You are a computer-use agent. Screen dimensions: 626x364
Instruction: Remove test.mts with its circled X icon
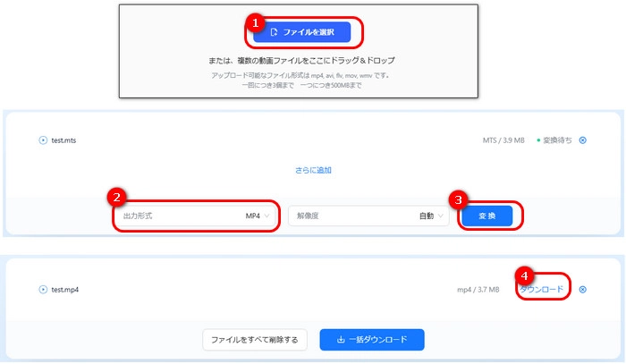[x=582, y=140]
